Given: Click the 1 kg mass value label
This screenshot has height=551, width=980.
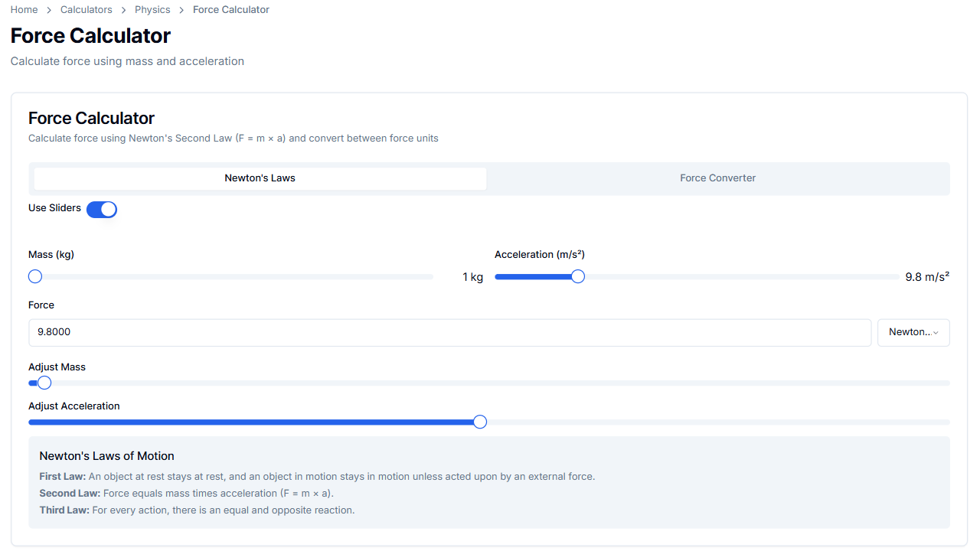Looking at the screenshot, I should pyautogui.click(x=472, y=276).
